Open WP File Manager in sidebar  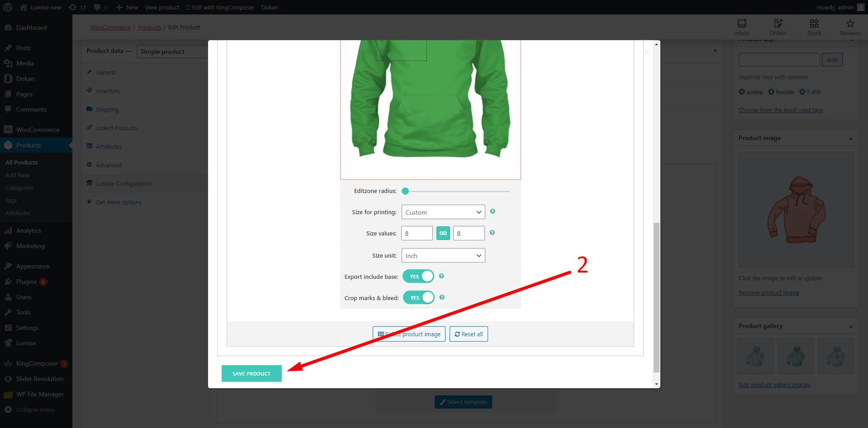tap(36, 394)
